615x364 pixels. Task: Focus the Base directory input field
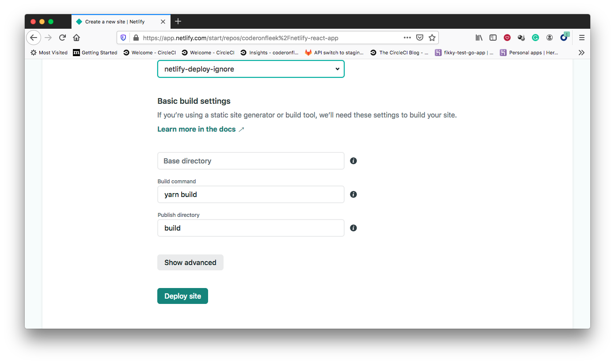tap(251, 161)
